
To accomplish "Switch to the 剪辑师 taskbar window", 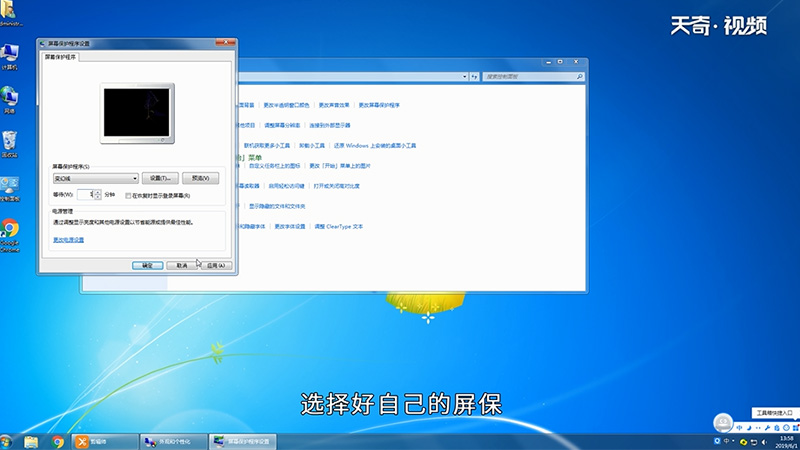I will tap(105, 441).
